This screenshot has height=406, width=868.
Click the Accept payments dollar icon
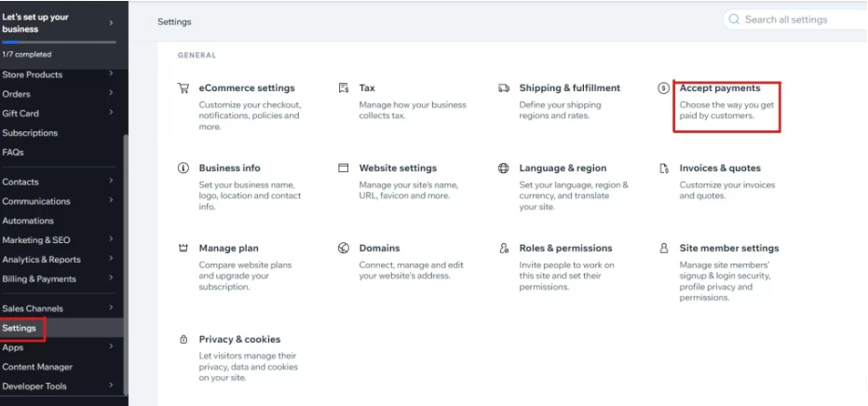(663, 88)
